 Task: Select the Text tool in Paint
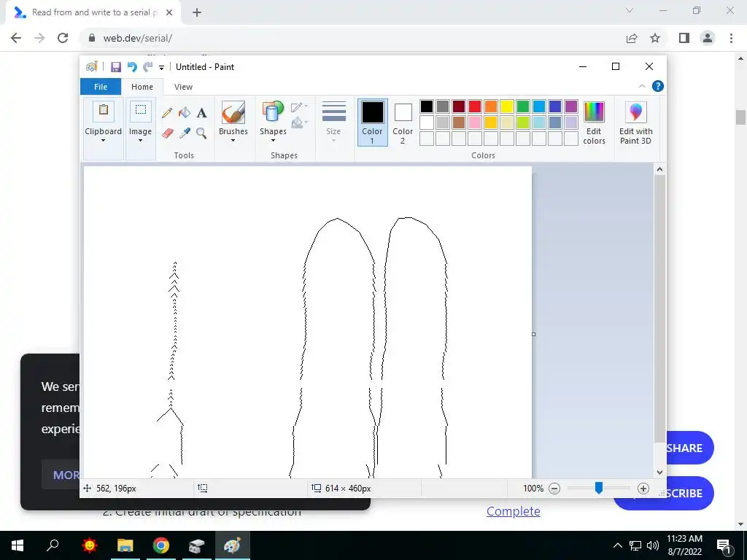pyautogui.click(x=201, y=113)
